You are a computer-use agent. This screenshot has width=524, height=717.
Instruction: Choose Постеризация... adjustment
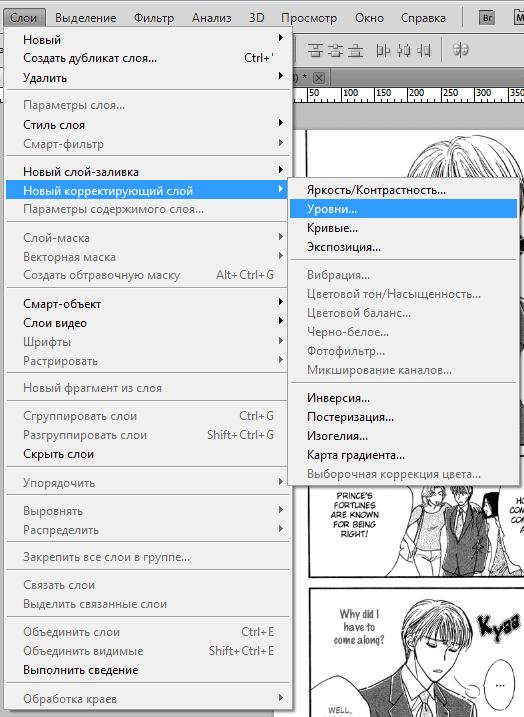pos(404,417)
